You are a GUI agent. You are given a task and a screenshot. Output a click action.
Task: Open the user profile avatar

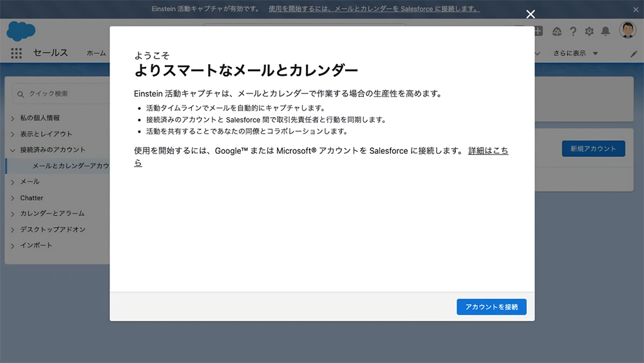coord(627,30)
